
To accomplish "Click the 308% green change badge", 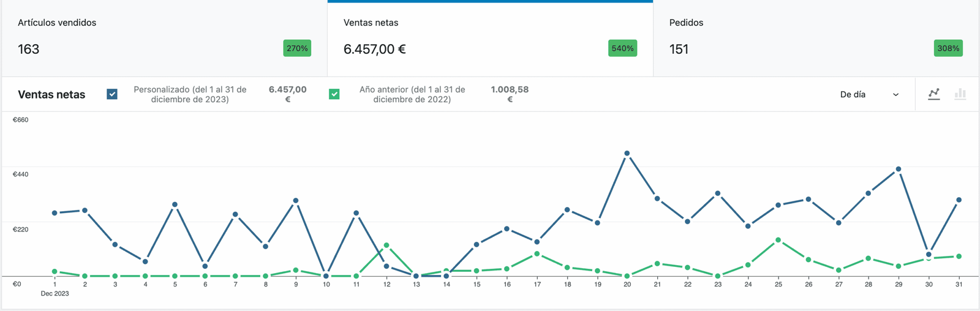I will [948, 48].
